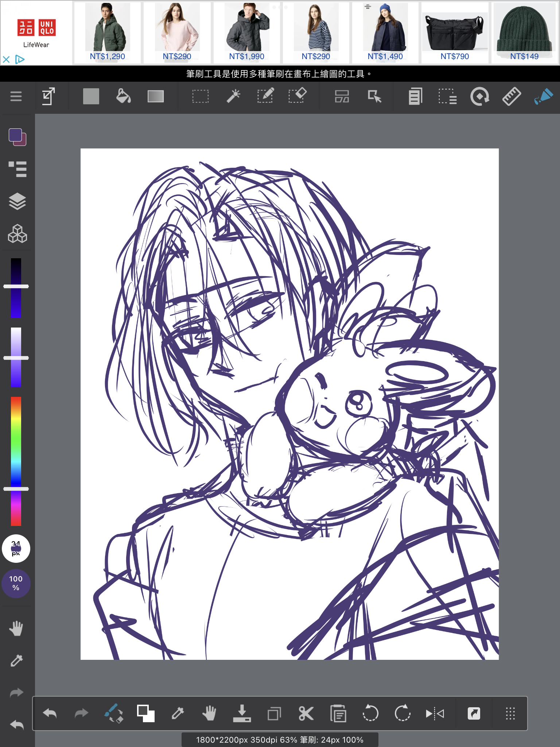
Task: Select the gradient tool
Action: (156, 96)
